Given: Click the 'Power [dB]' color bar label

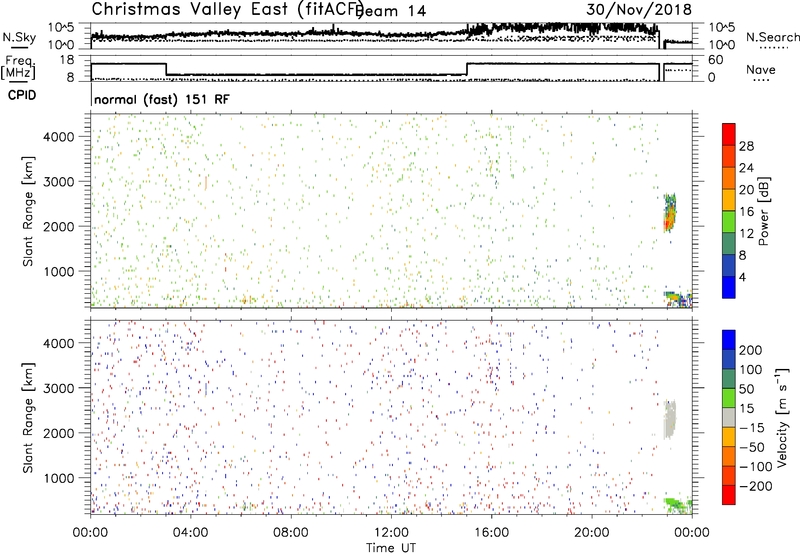Looking at the screenshot, I should click(764, 211).
